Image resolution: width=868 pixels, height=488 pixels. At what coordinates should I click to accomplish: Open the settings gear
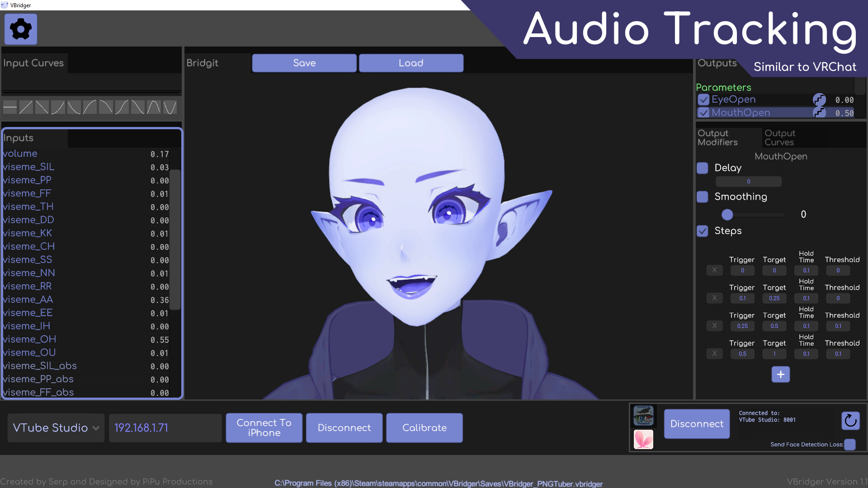[x=20, y=28]
